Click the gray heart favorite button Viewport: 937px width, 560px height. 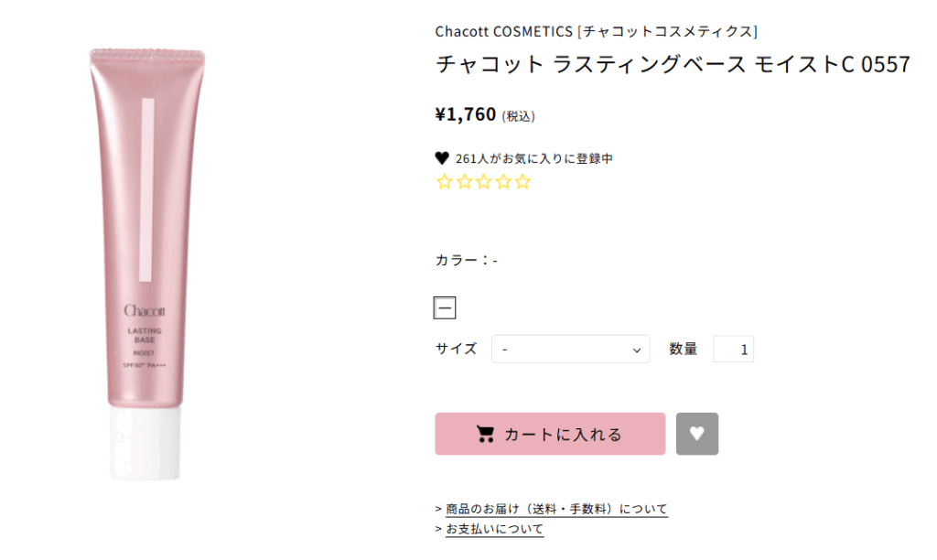(697, 434)
